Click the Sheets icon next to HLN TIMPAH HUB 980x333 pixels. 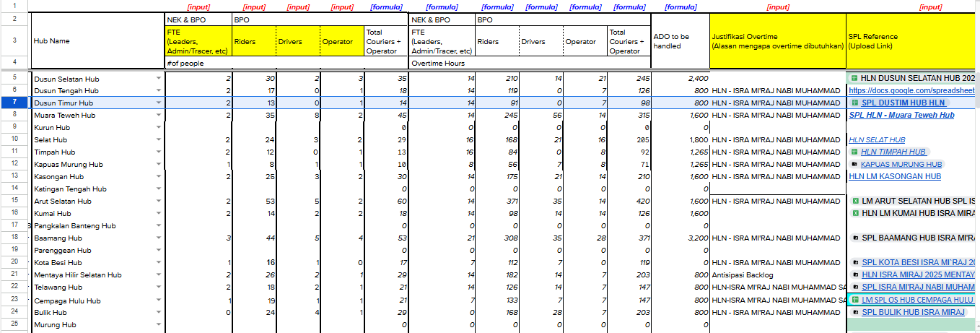(x=854, y=152)
